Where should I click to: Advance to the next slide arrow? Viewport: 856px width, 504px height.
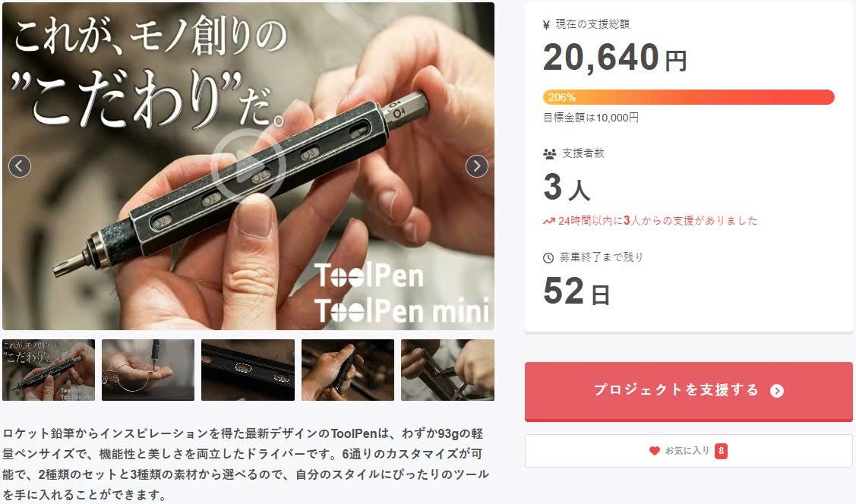(476, 165)
